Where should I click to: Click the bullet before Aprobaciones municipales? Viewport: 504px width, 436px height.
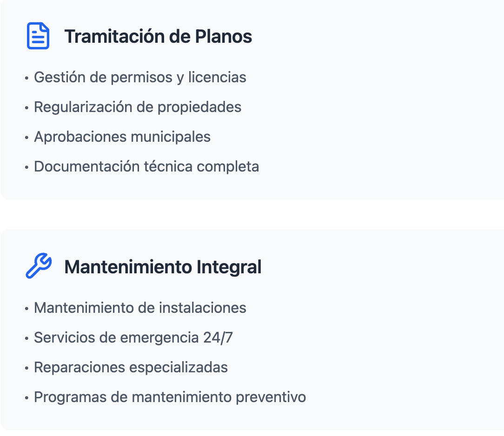click(x=27, y=137)
